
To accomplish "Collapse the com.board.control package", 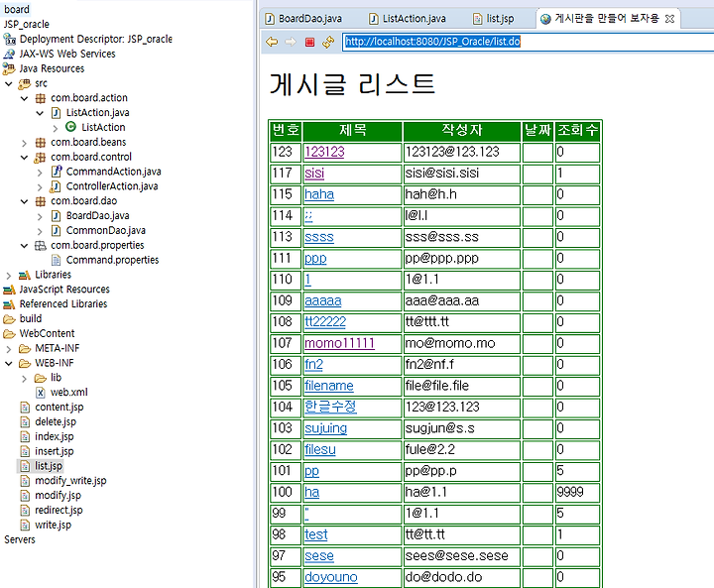I will tap(24, 158).
